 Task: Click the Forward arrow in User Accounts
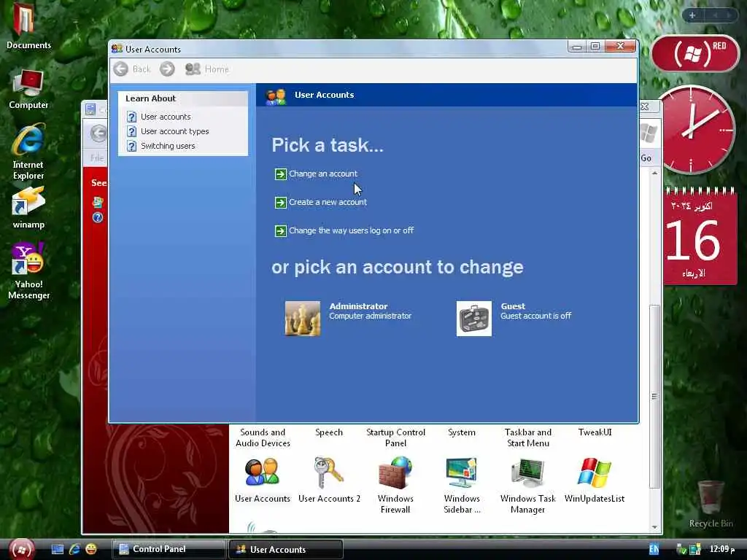point(167,69)
